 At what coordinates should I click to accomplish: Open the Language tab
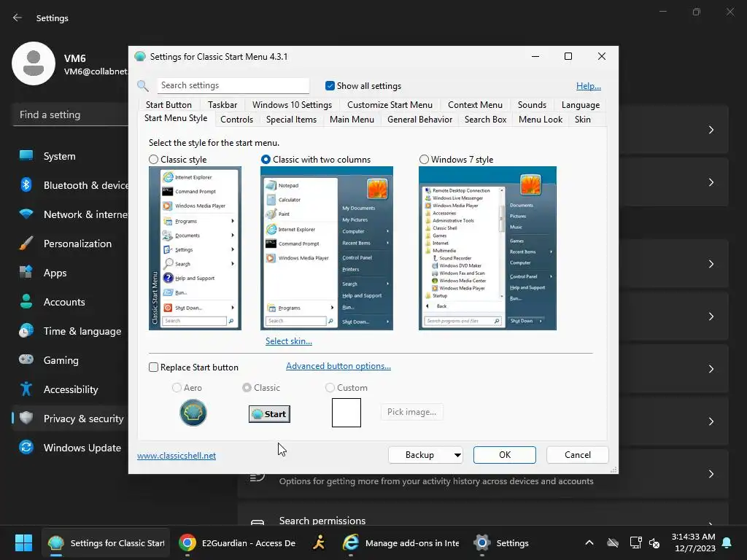coord(580,105)
